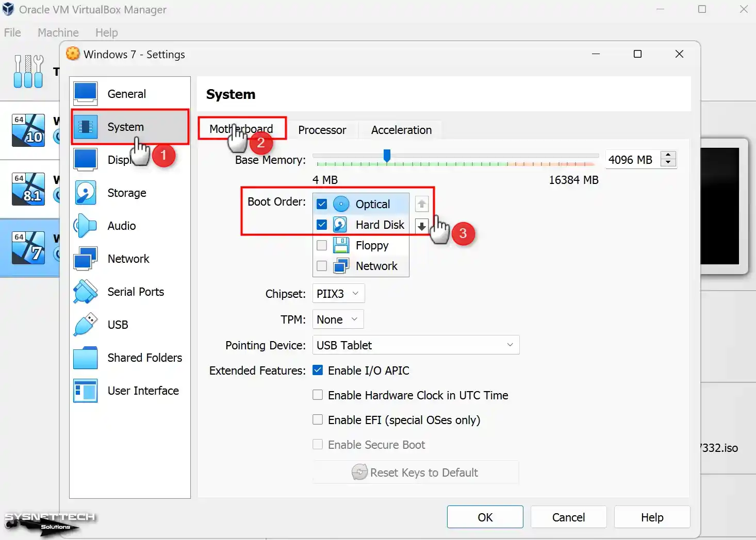This screenshot has height=540, width=756.
Task: Enable Hardware Clock in UTC Time
Action: click(318, 395)
